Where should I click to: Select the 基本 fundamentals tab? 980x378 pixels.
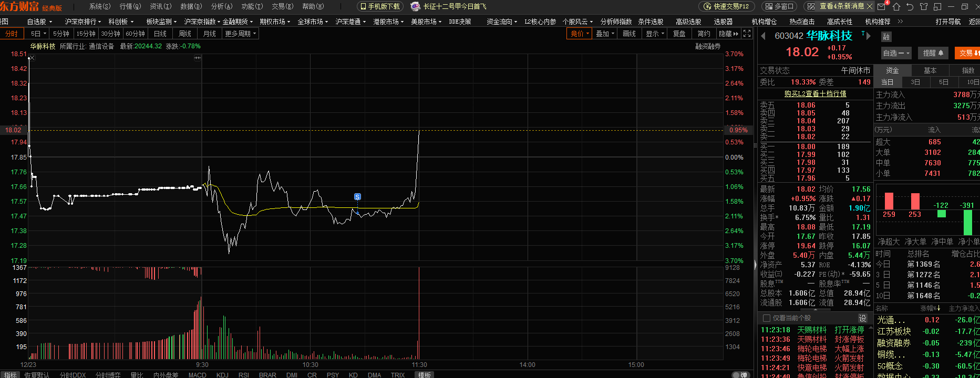point(930,70)
